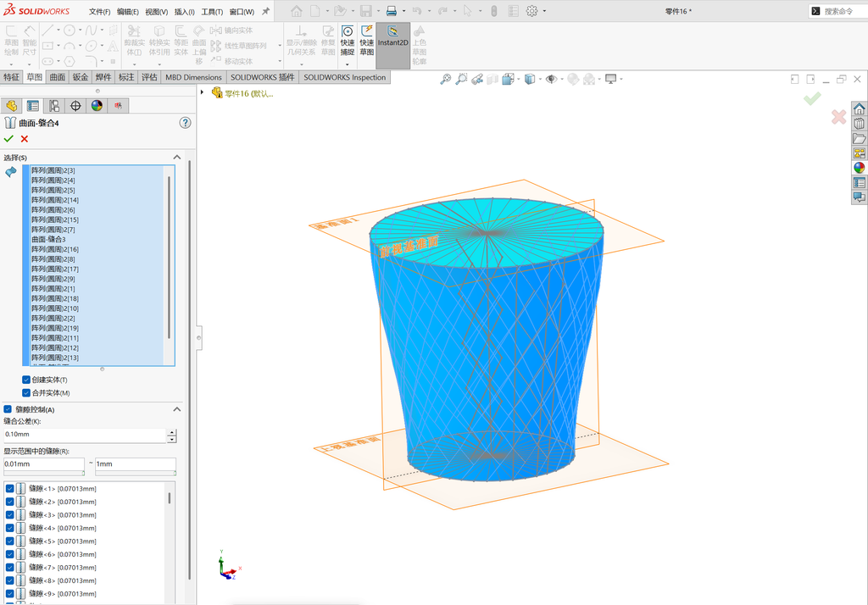The image size is (868, 605).
Task: Open the View Orientation cube icon
Action: coord(508,80)
